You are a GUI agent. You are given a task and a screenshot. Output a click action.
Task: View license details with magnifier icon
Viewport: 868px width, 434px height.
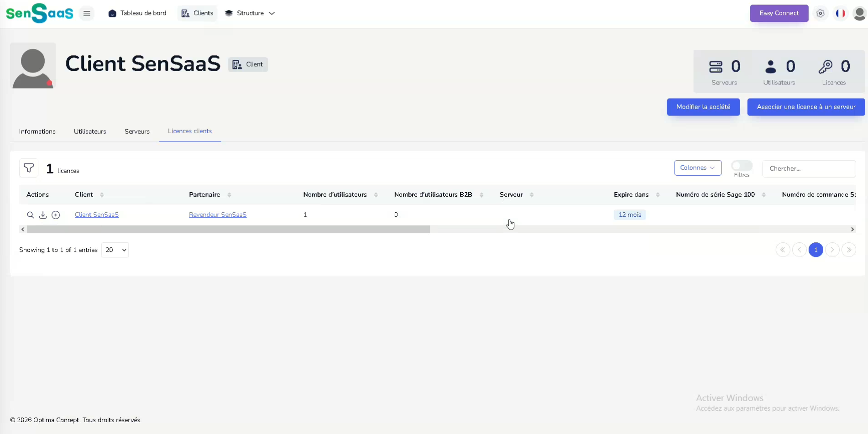pos(31,215)
